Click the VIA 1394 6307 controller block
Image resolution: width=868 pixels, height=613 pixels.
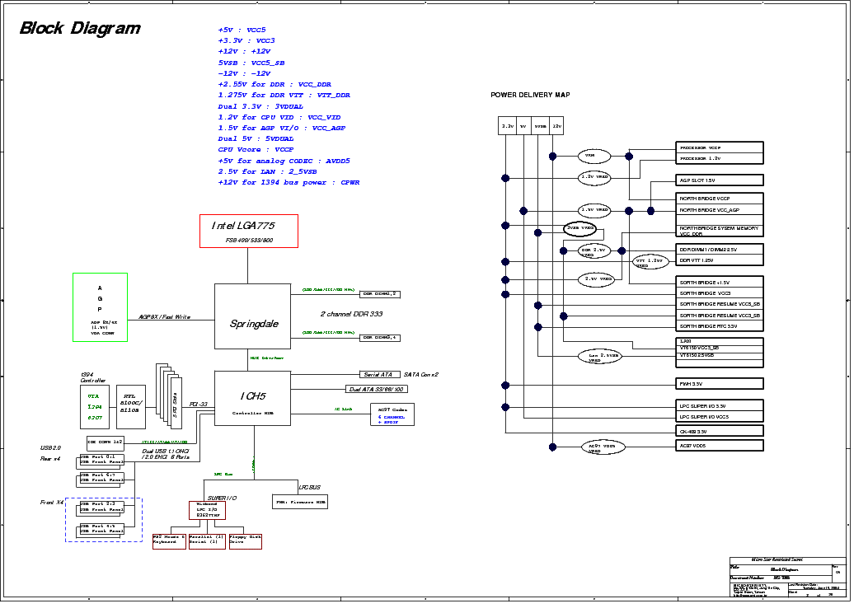(x=95, y=407)
